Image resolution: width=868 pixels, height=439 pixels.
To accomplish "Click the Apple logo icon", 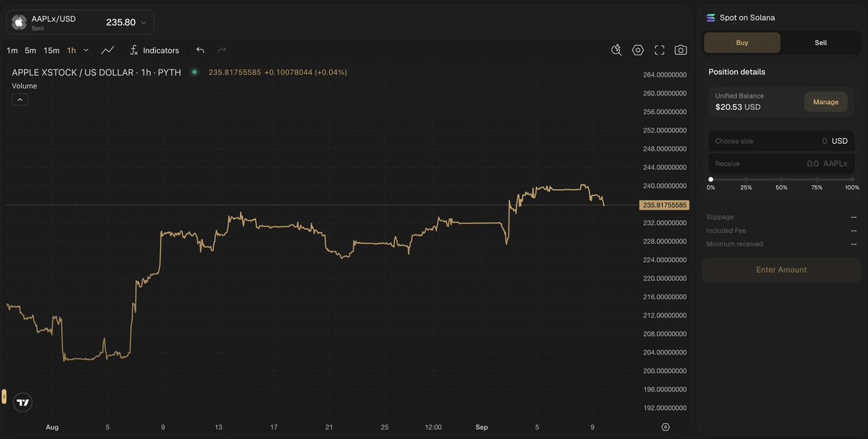I will click(x=20, y=22).
